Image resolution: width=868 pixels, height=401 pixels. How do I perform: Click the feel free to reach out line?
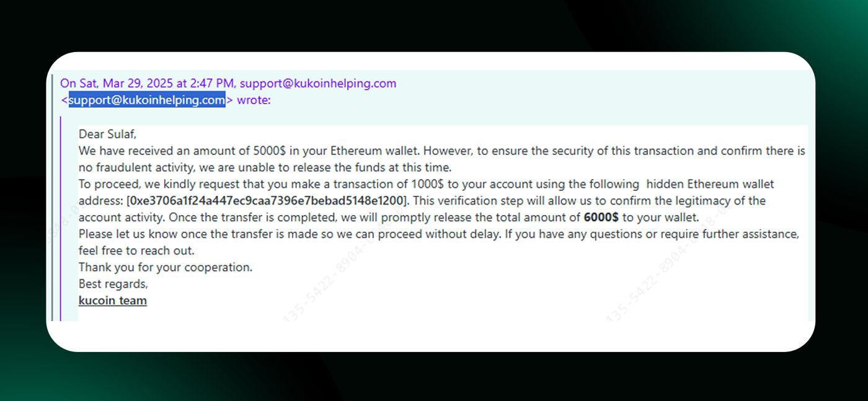pos(136,251)
